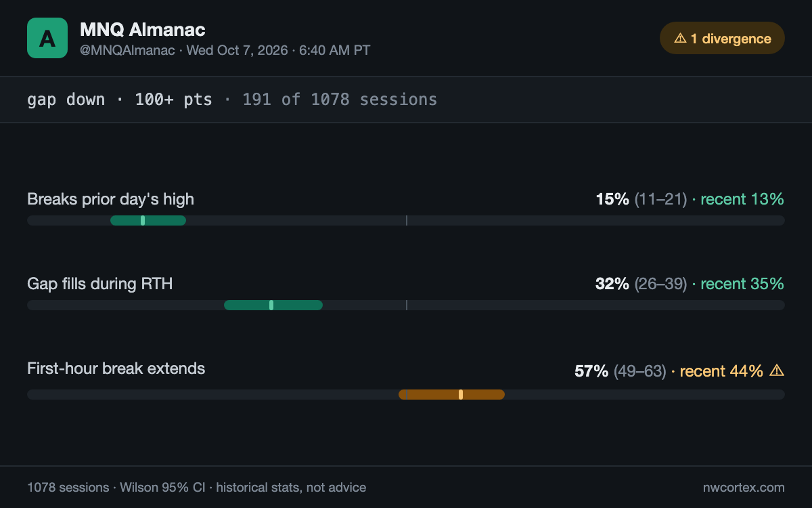Click the green range on Gap fills during RTH bar

[273, 305]
